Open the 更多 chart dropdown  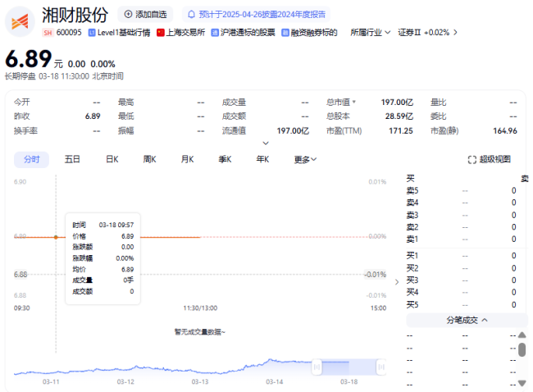click(305, 159)
